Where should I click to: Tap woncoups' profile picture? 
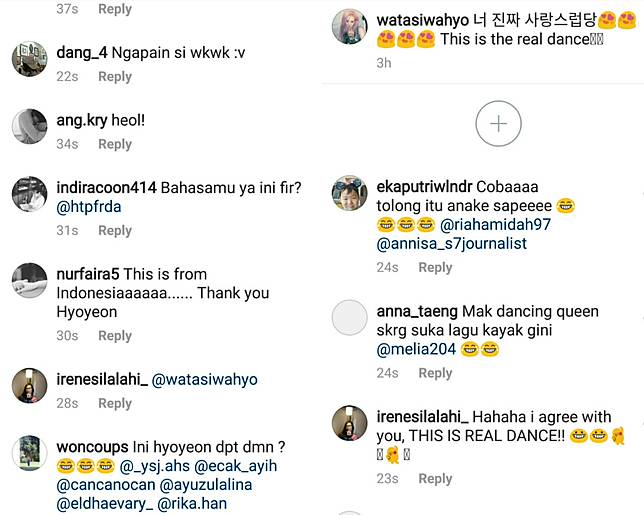coord(30,454)
